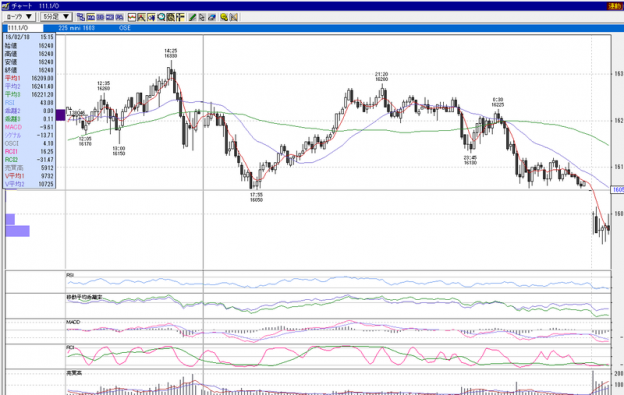The image size is (624, 395).
Task: Select the eraser tool icon
Action: (x=212, y=17)
